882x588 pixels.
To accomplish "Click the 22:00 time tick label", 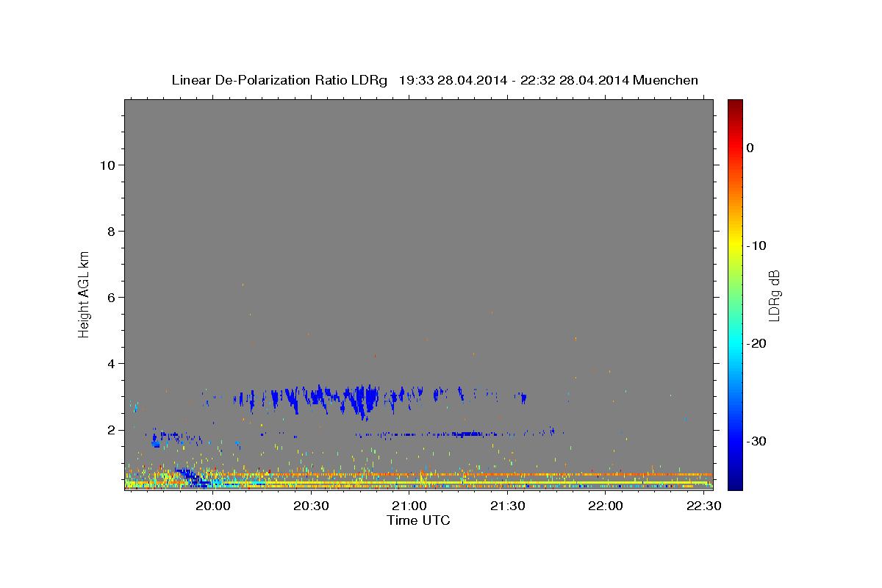I will tap(606, 506).
